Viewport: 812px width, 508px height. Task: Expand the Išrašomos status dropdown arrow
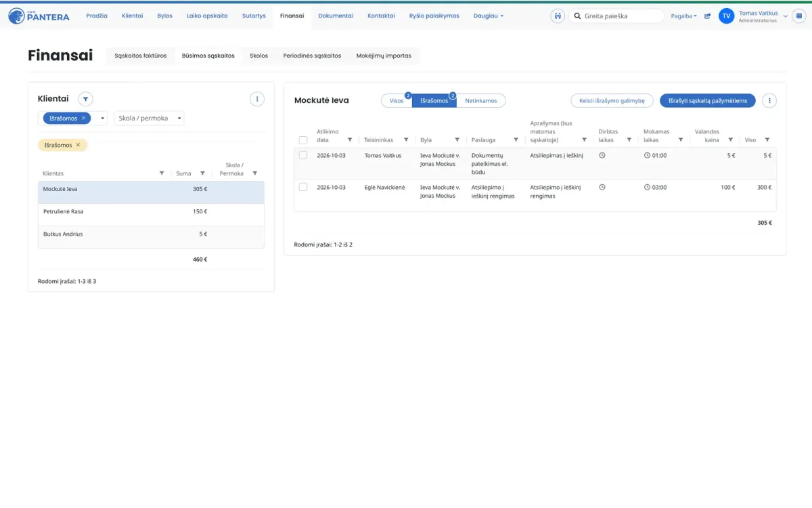pyautogui.click(x=103, y=118)
